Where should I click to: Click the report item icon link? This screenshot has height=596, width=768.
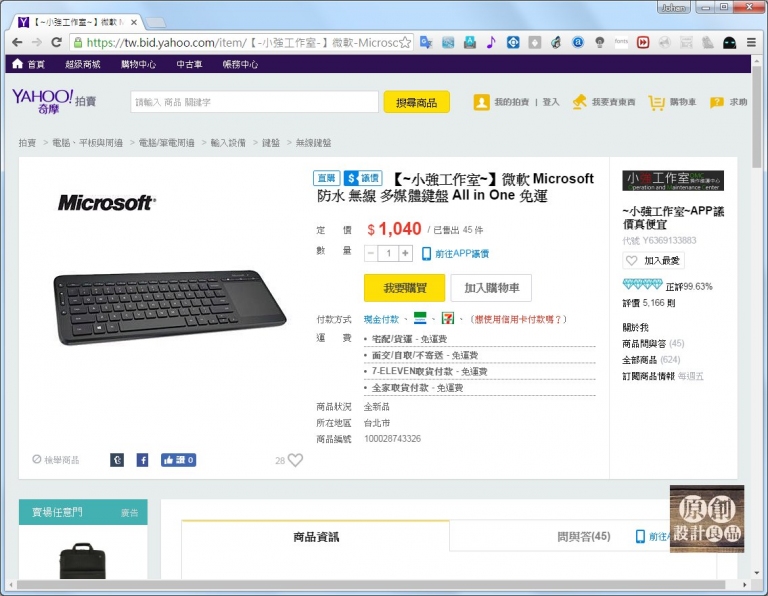point(55,460)
